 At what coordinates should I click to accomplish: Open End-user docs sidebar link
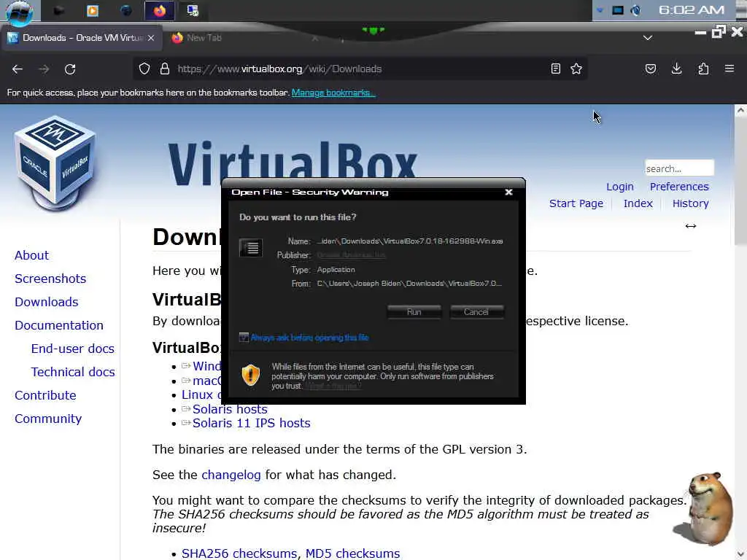73,349
